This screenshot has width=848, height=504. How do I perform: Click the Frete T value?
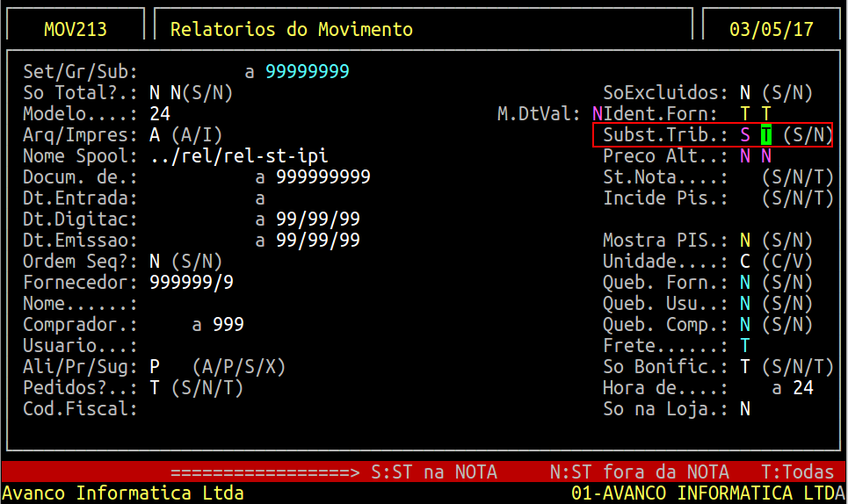tap(745, 346)
